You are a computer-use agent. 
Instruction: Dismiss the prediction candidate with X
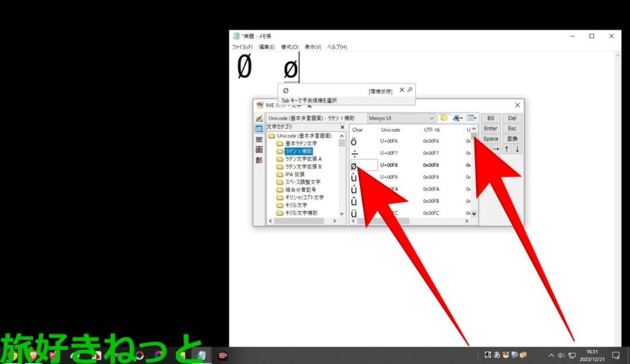[401, 90]
